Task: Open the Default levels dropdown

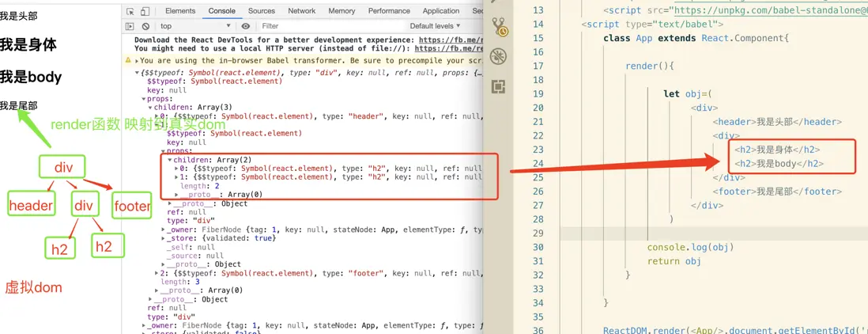Action: (x=435, y=26)
